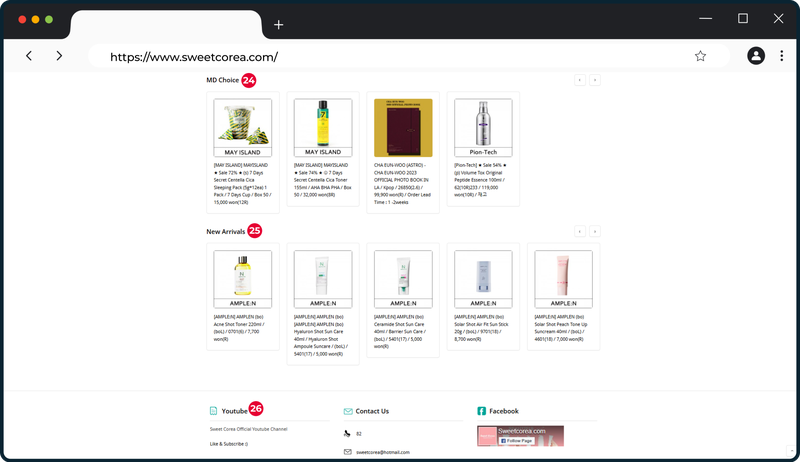Open the Youtube footer heading
Image resolution: width=800 pixels, height=462 pixels.
234,411
